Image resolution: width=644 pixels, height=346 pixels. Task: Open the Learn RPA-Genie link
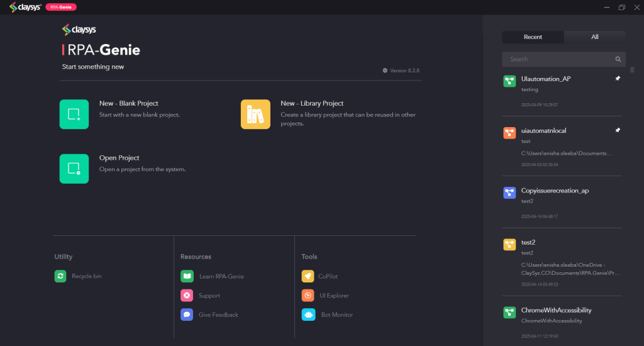(221, 276)
